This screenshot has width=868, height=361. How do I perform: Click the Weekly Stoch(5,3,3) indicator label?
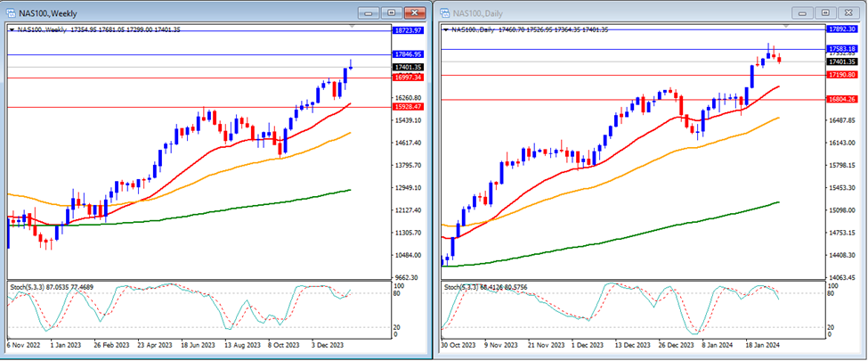(x=50, y=287)
